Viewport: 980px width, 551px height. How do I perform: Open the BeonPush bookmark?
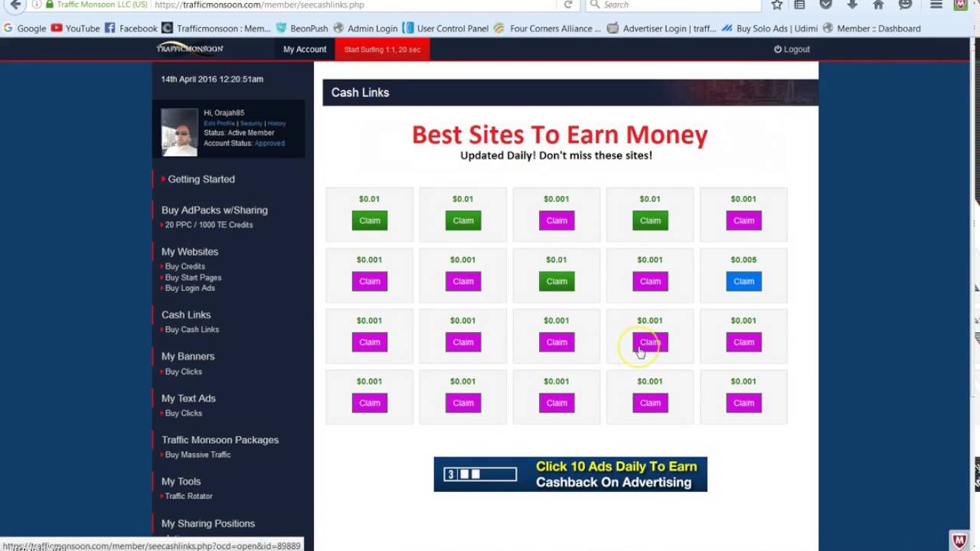point(302,28)
